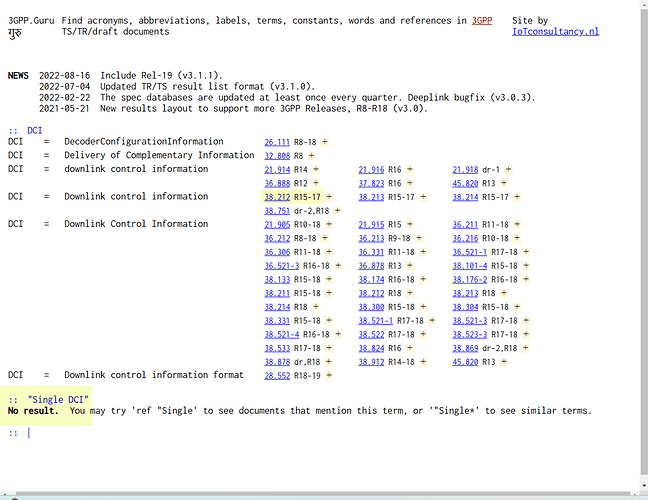This screenshot has width=648, height=500.
Task: Expand plus next to 38.212 R15-17
Action: click(329, 197)
